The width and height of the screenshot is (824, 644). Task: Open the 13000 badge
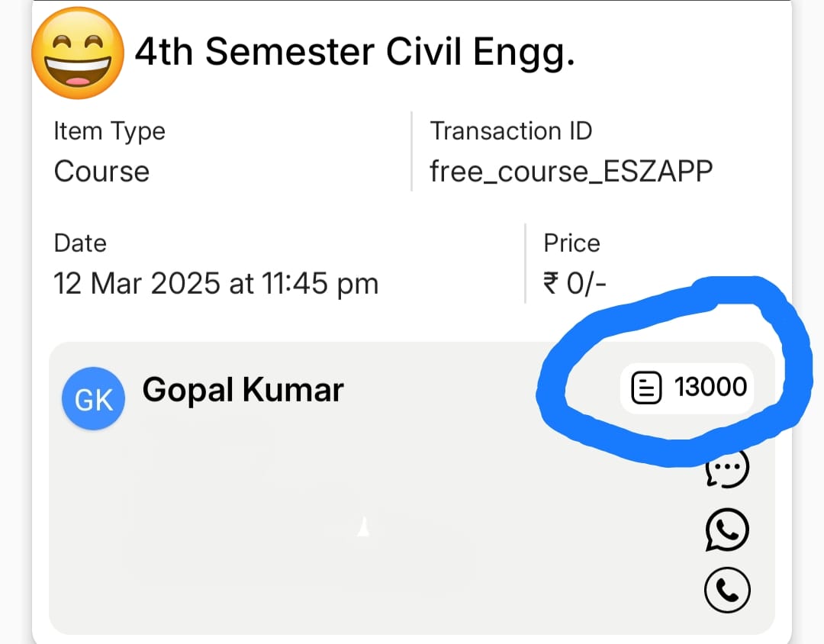point(687,388)
